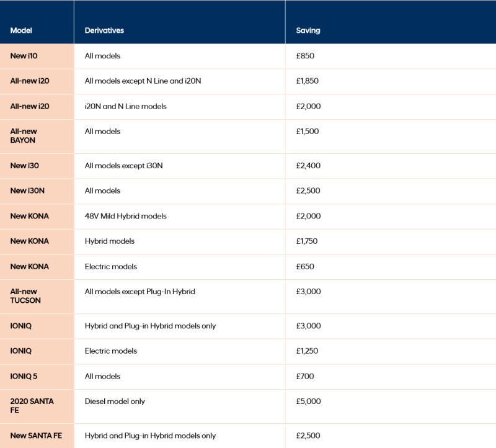Click "IONIQ" in the £1,250 row

click(21, 351)
